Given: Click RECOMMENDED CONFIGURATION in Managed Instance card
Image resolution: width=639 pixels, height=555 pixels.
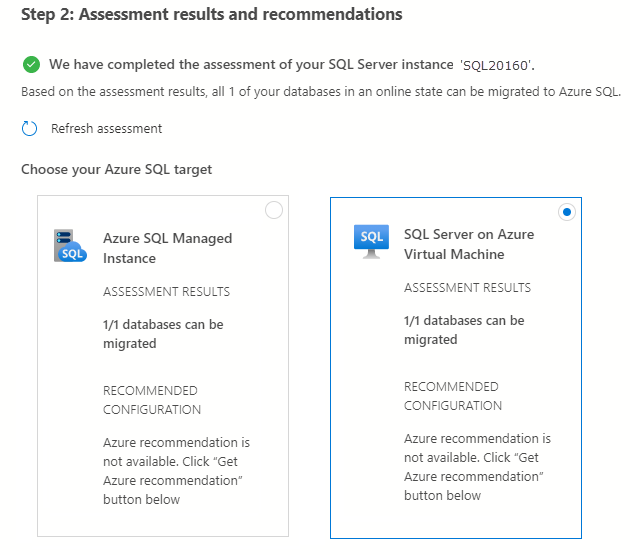Looking at the screenshot, I should tap(152, 400).
